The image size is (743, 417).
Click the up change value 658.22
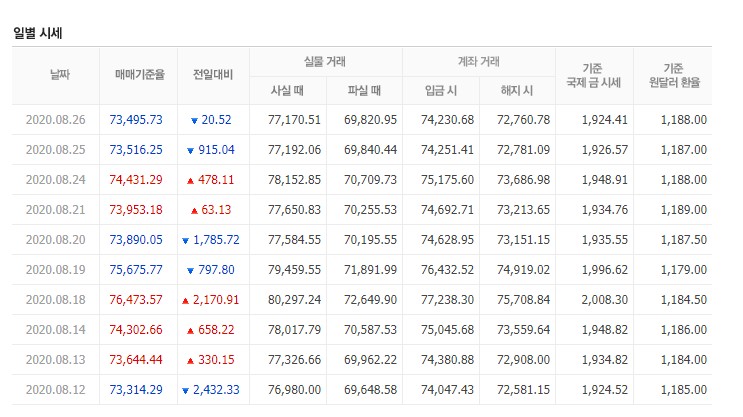tap(217, 329)
